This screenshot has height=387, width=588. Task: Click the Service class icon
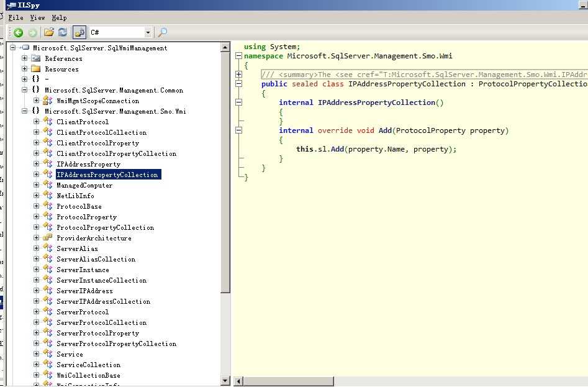48,353
